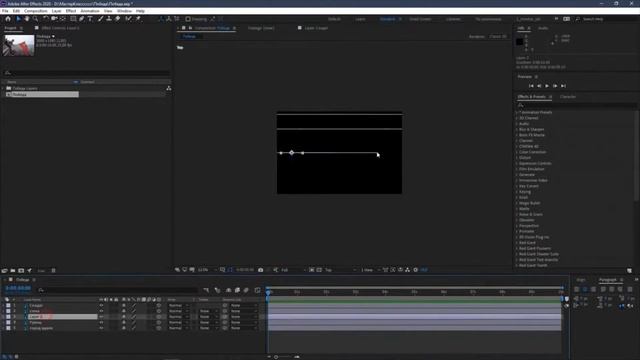Image resolution: width=640 pixels, height=360 pixels.
Task: Select the Brush tool
Action: point(100,19)
